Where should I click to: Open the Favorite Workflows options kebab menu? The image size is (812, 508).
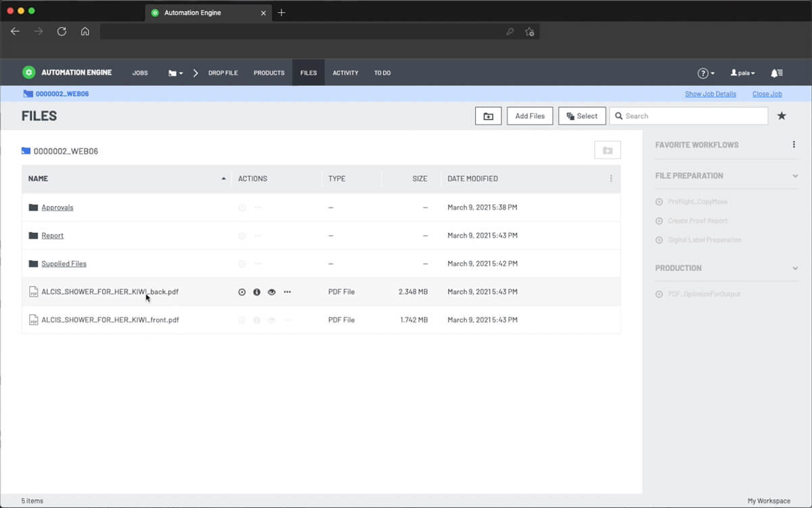click(x=793, y=144)
